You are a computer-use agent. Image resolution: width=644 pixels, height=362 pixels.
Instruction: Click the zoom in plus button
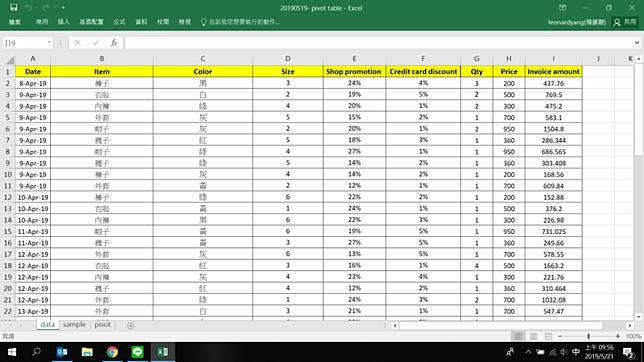pyautogui.click(x=618, y=336)
